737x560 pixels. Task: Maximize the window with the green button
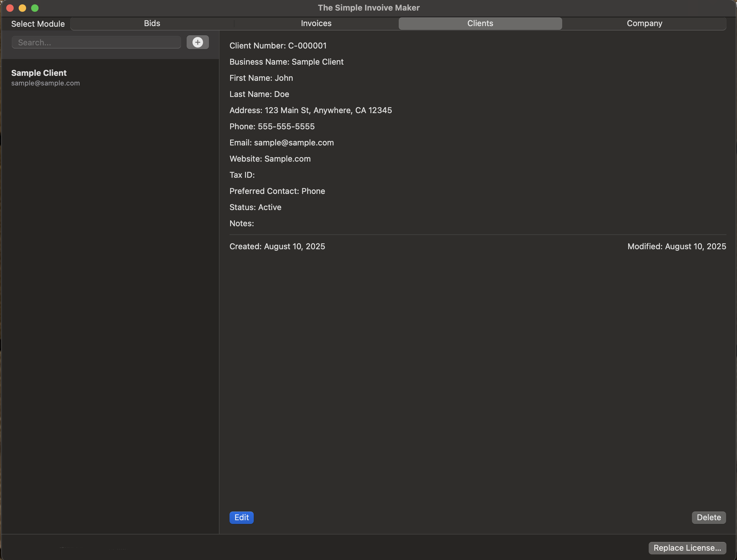35,8
